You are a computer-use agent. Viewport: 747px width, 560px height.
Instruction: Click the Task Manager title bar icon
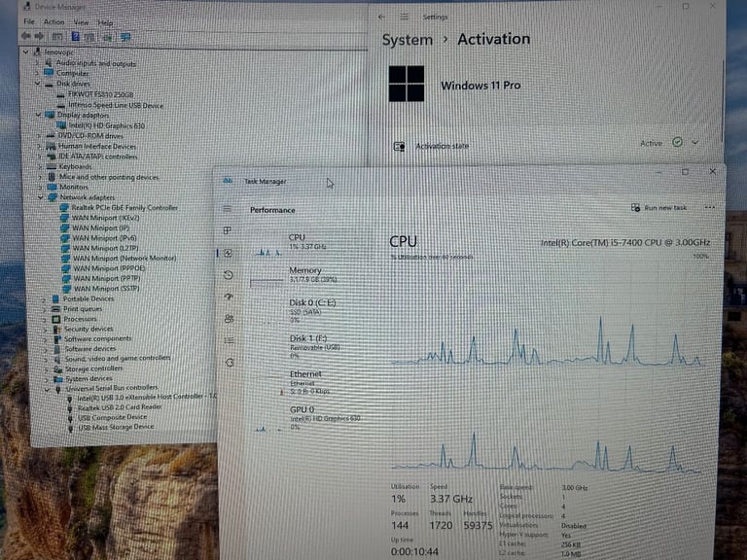228,181
